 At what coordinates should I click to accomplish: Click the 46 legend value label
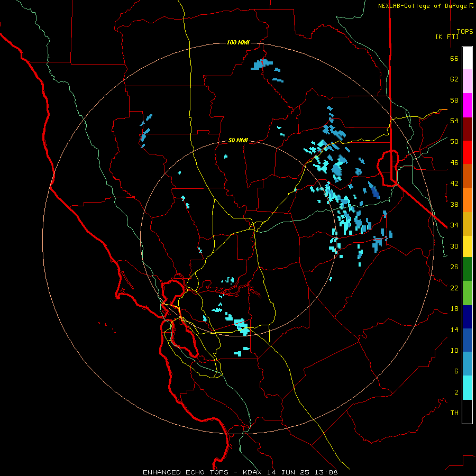[454, 162]
